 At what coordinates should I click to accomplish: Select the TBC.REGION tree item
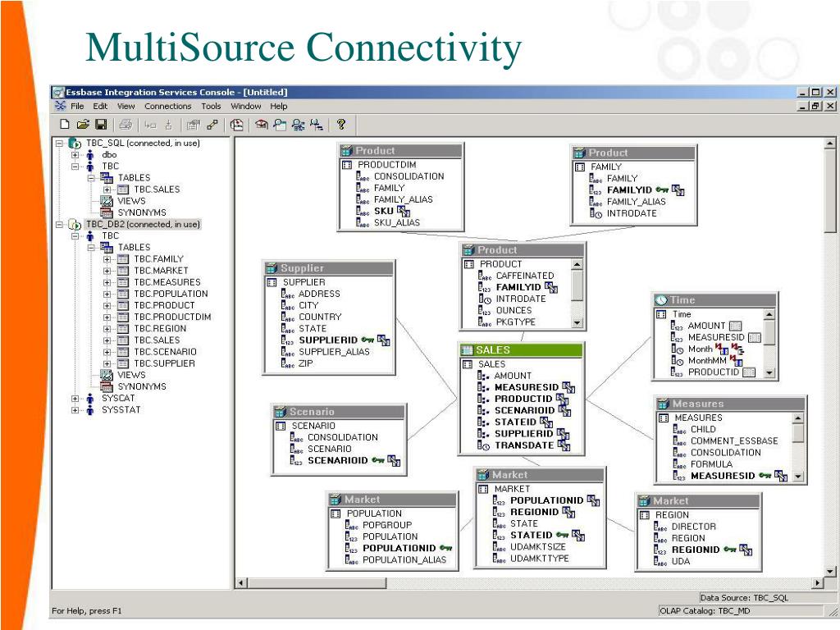pos(160,329)
